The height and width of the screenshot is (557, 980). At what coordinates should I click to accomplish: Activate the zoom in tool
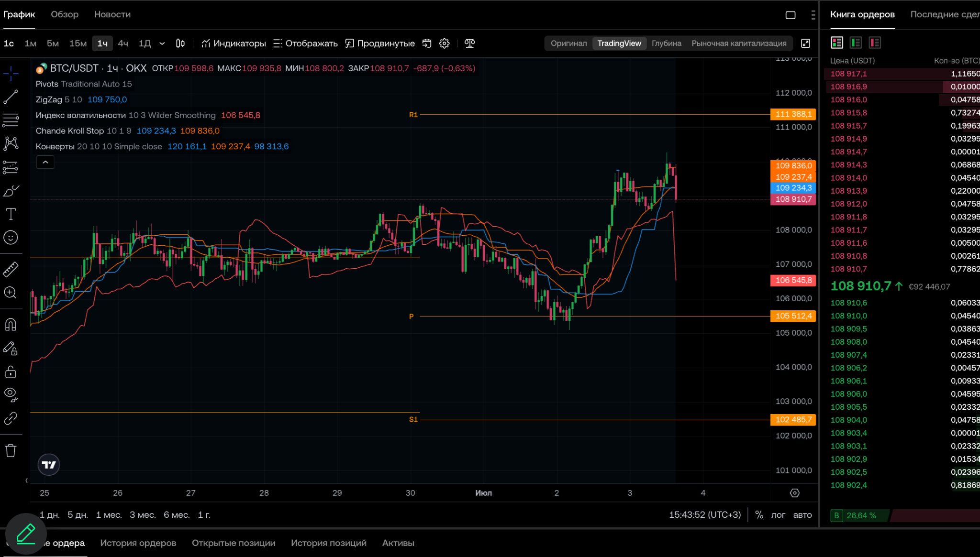(11, 293)
